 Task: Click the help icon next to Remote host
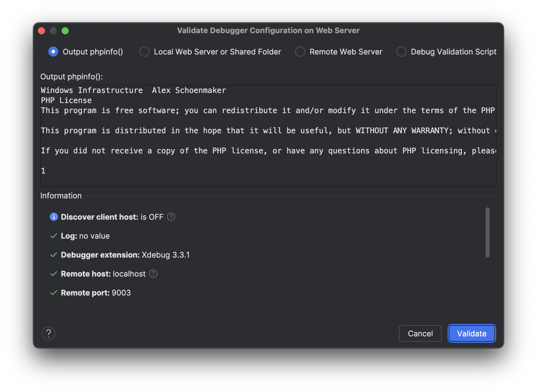(153, 274)
